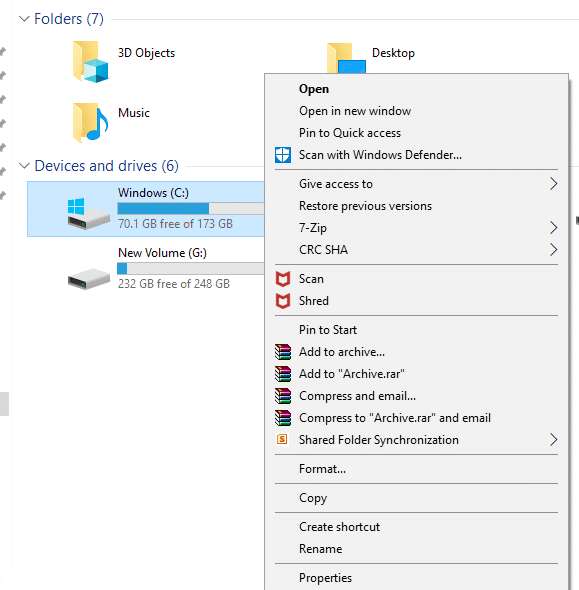Click the Folders (7) section heading

click(x=69, y=19)
